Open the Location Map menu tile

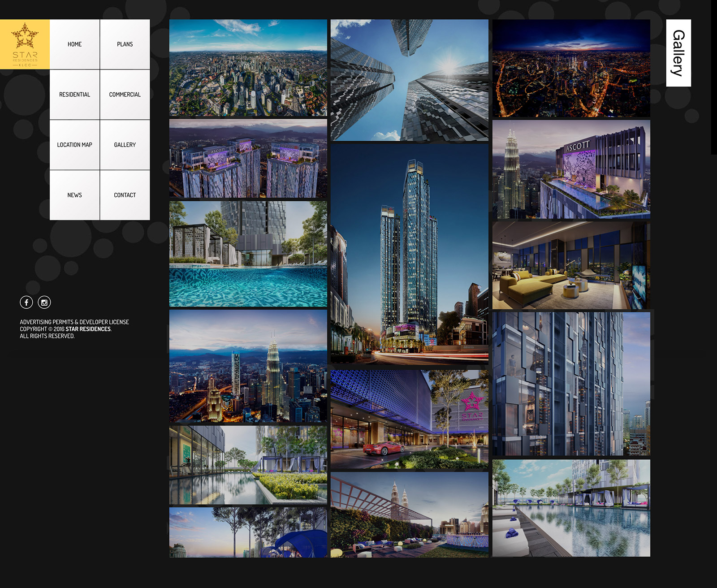tap(75, 145)
